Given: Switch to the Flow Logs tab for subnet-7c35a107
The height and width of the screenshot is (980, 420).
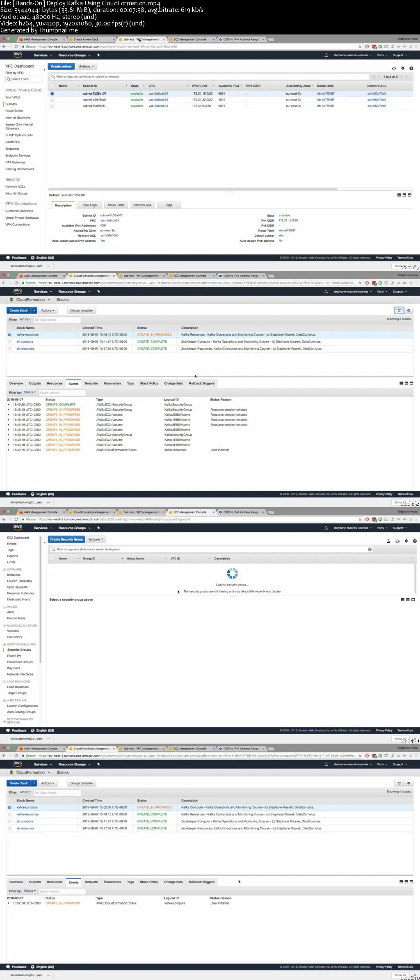Looking at the screenshot, I should tap(89, 205).
